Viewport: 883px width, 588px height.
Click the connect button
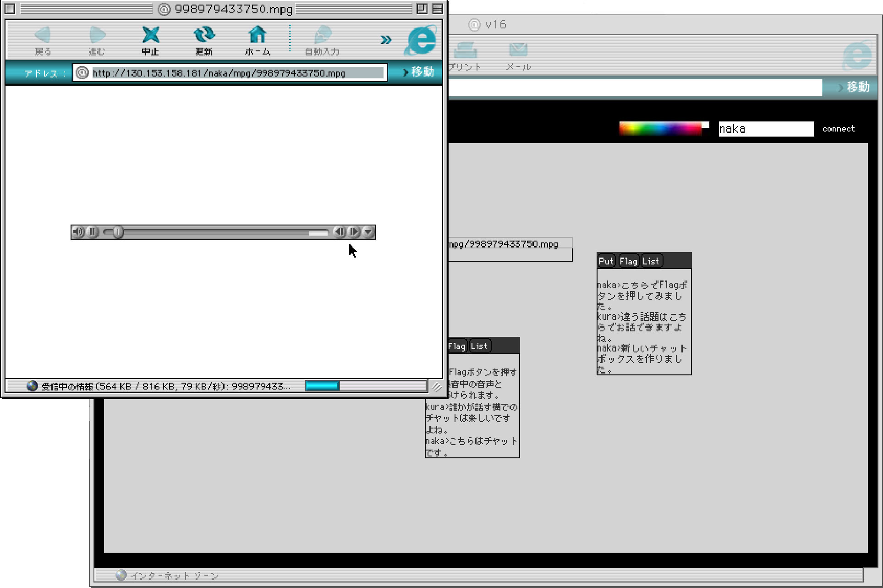tap(838, 129)
